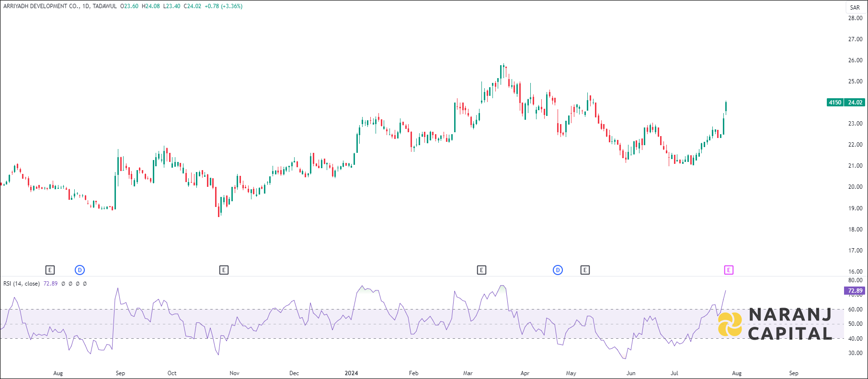
Task: Click the 19.00 price scale label
Action: tap(855, 208)
